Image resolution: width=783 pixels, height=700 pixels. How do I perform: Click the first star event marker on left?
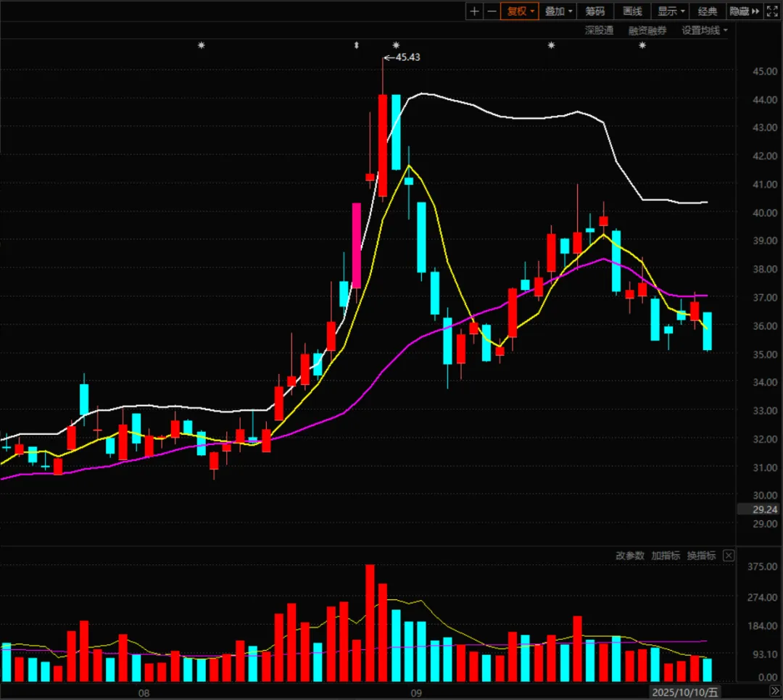pos(202,46)
